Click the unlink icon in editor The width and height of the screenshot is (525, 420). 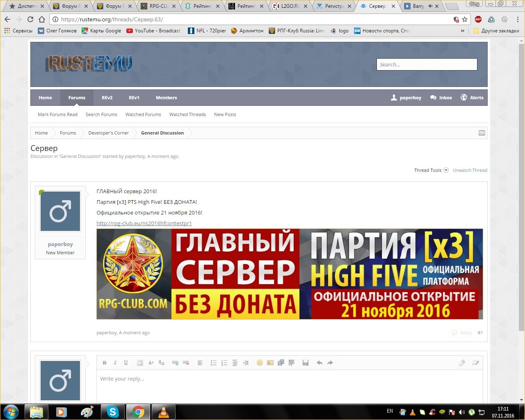pyautogui.click(x=186, y=363)
